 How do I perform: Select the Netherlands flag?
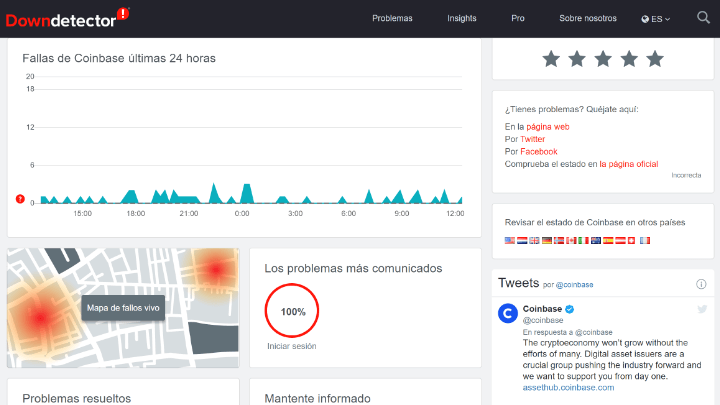pyautogui.click(x=522, y=240)
